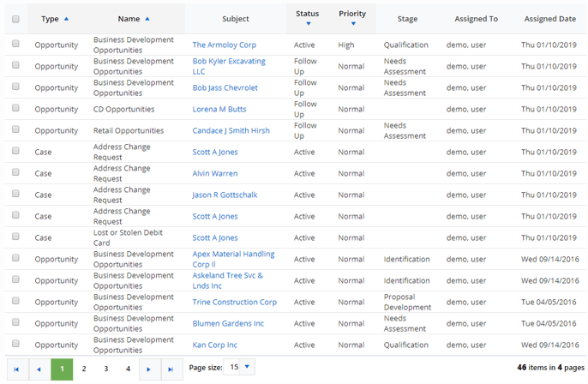Go to first page using pager icon
This screenshot has width=588, height=384.
(x=16, y=369)
